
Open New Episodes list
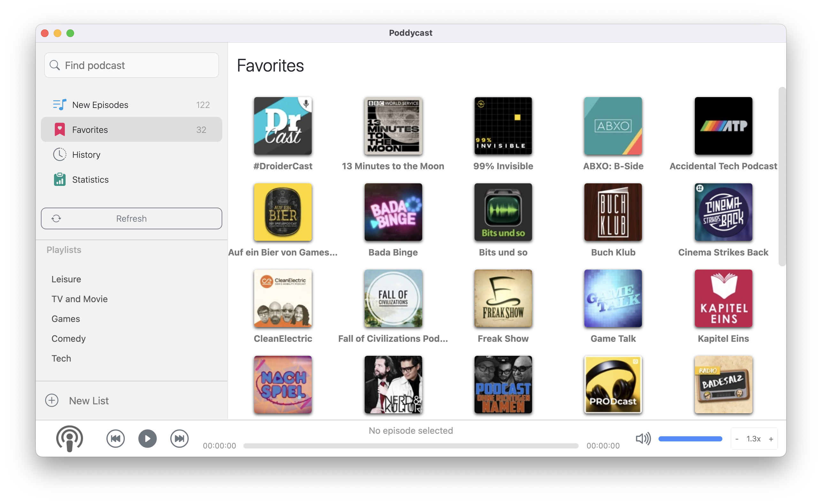point(132,105)
